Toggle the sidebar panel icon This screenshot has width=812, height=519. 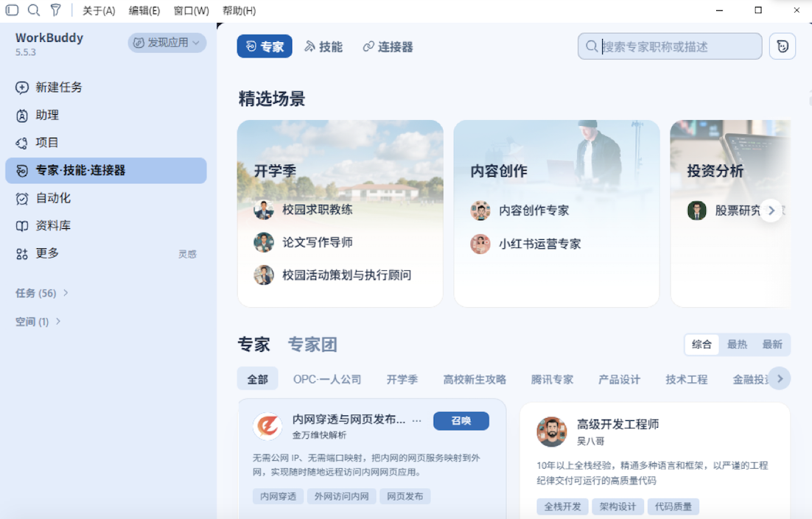pos(12,10)
